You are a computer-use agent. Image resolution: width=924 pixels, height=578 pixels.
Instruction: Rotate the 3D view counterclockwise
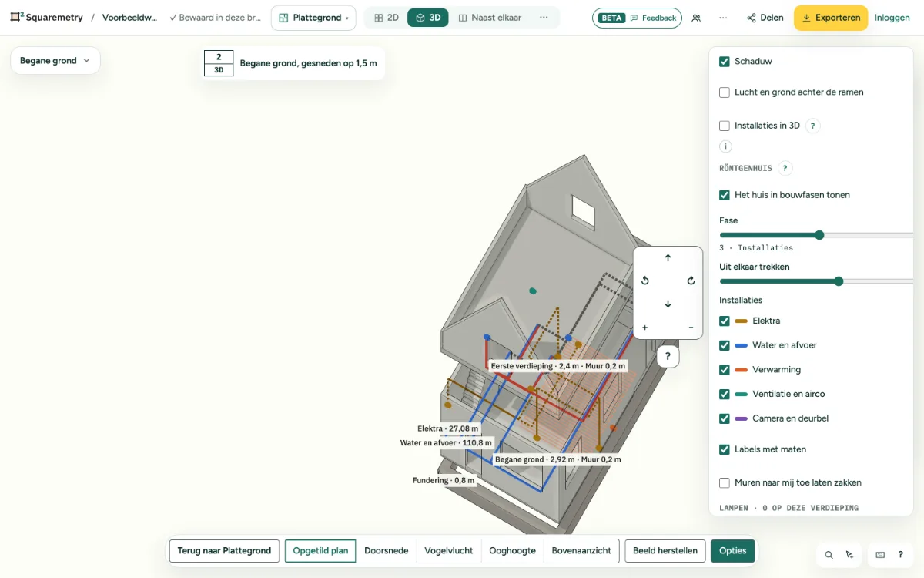(645, 281)
